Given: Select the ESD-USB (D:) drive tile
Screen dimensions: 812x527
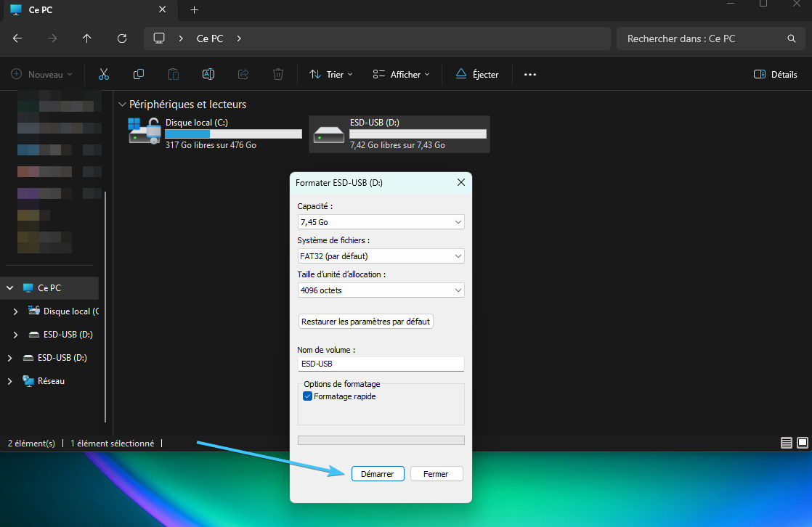Looking at the screenshot, I should click(x=399, y=134).
